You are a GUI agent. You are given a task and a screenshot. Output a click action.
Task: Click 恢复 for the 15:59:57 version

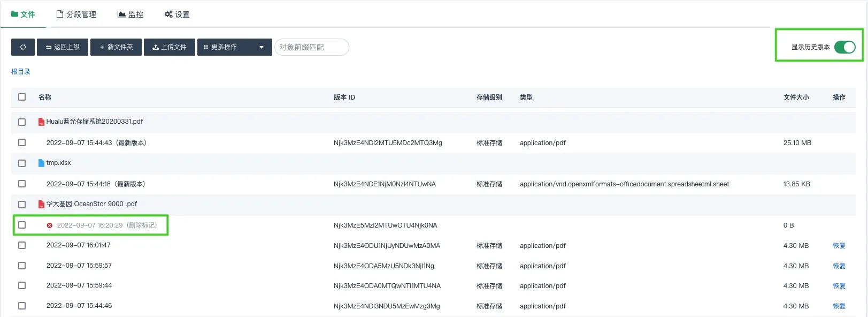coord(839,266)
